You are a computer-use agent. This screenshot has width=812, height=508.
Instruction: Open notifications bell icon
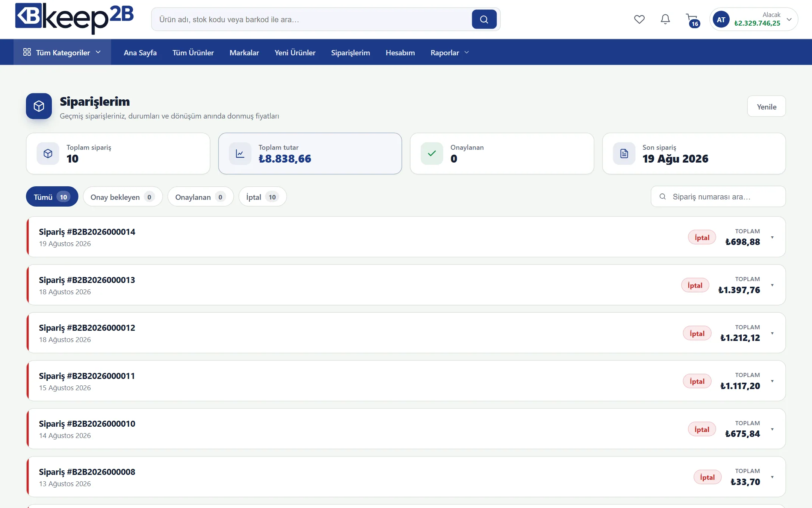(665, 19)
